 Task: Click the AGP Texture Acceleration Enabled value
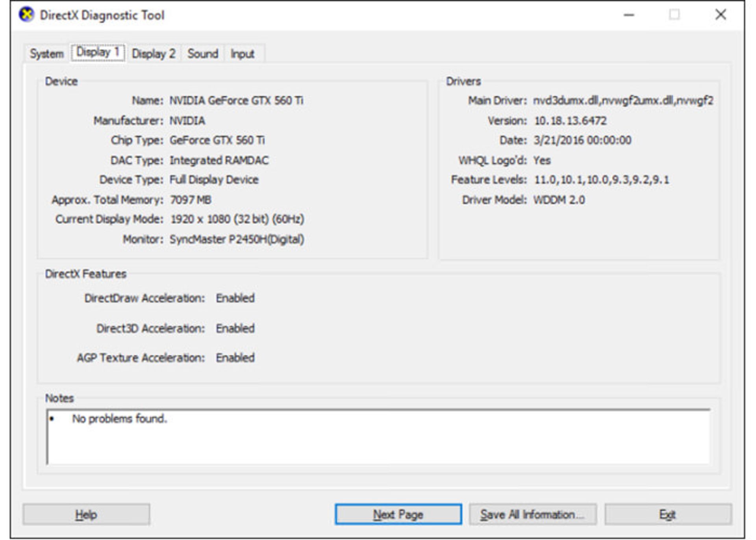coord(235,358)
